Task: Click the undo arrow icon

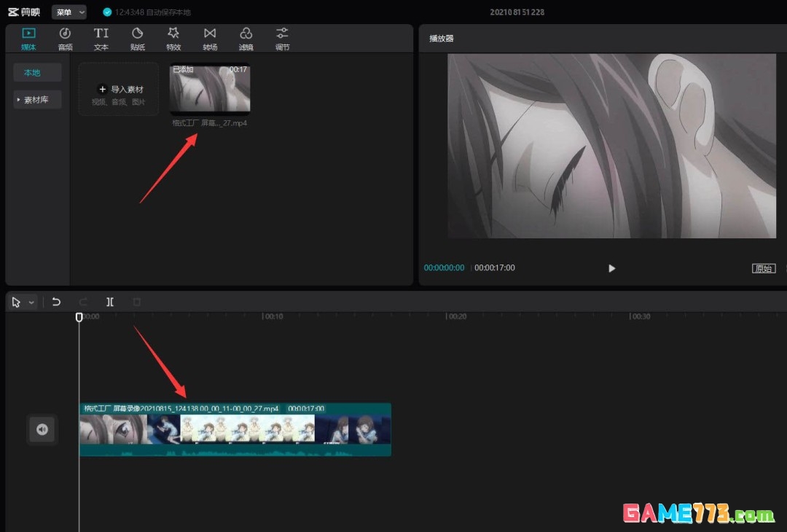Action: (x=56, y=302)
